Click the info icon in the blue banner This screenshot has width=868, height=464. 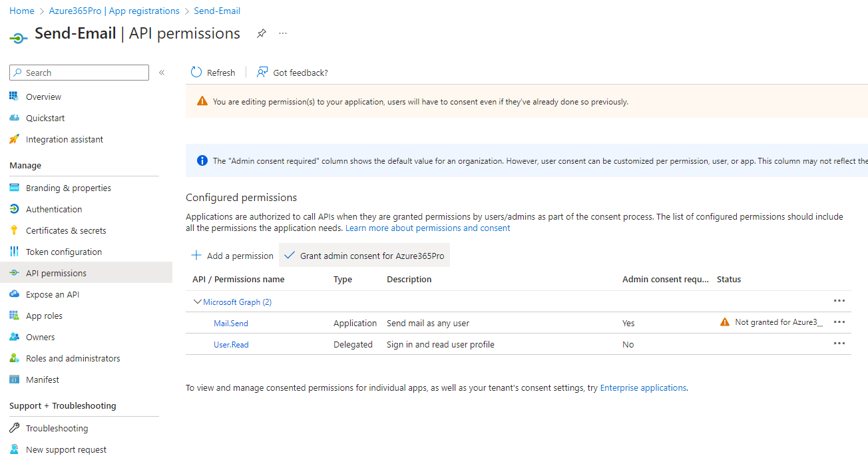[202, 160]
